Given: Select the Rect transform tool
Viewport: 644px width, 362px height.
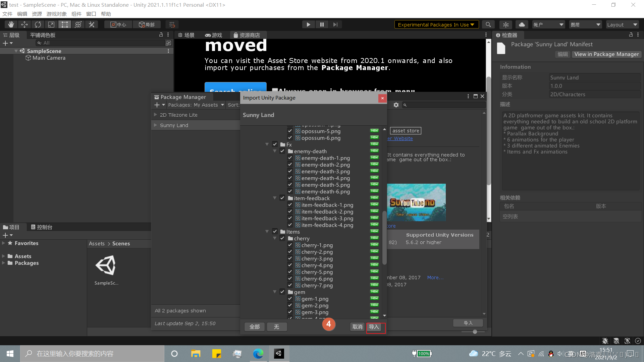Looking at the screenshot, I should (65, 24).
